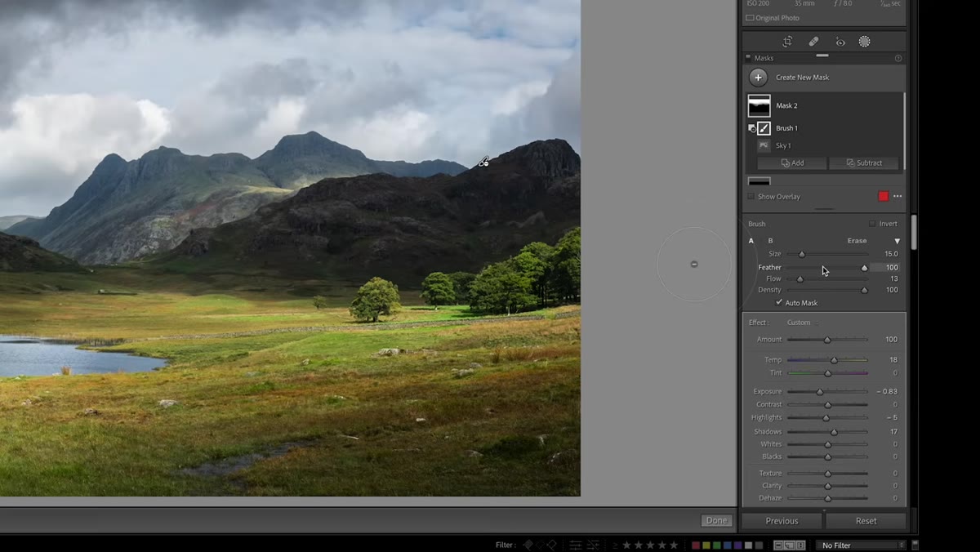The height and width of the screenshot is (552, 980).
Task: Click the Exposure value -0.83
Action: 887,392
